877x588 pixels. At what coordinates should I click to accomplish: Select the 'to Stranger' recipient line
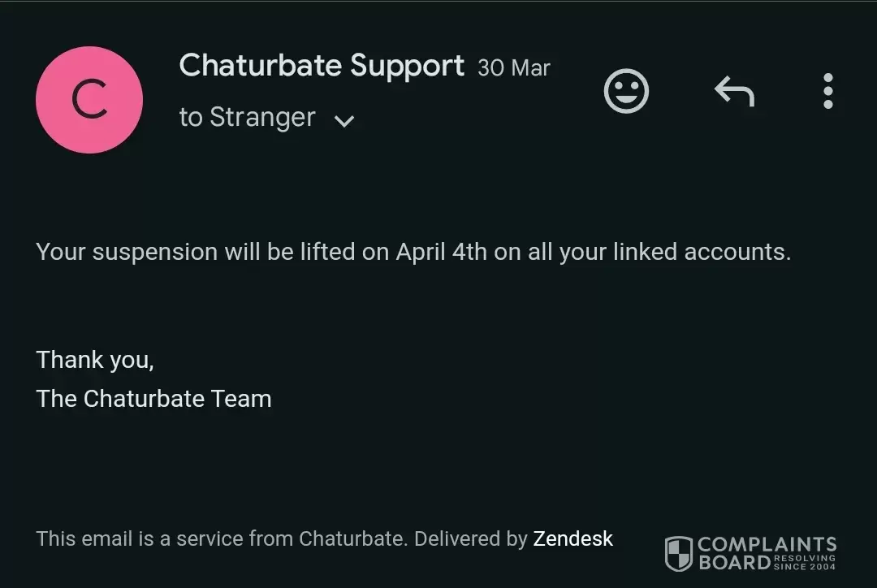247,118
